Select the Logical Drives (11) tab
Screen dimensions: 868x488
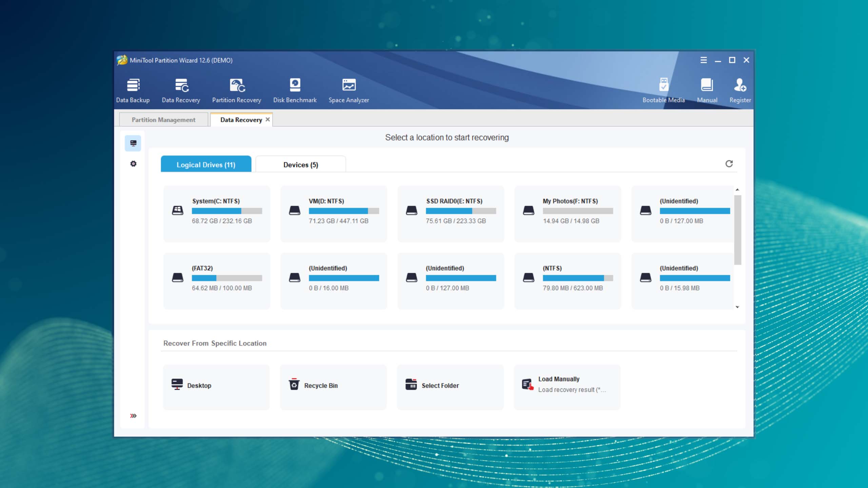[206, 164]
